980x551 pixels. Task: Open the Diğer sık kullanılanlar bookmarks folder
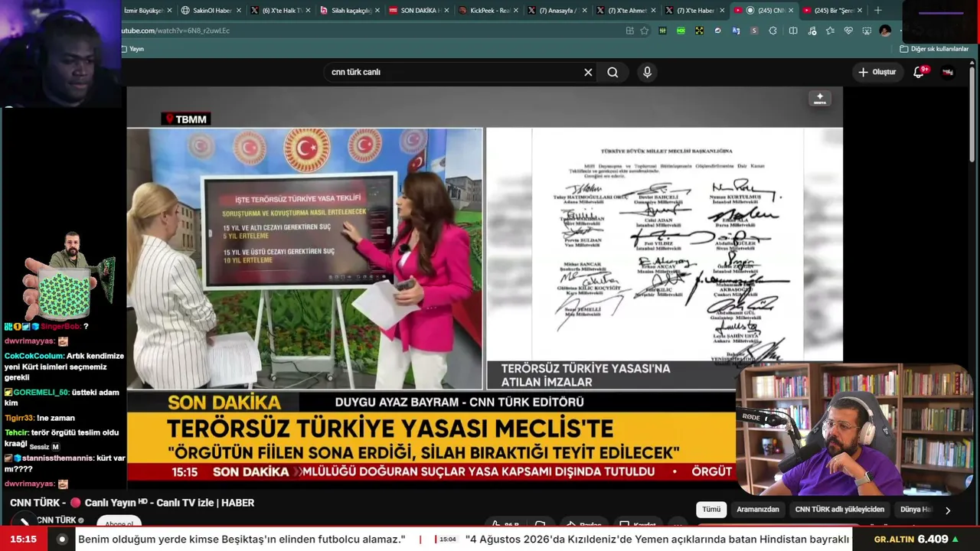(x=934, y=49)
